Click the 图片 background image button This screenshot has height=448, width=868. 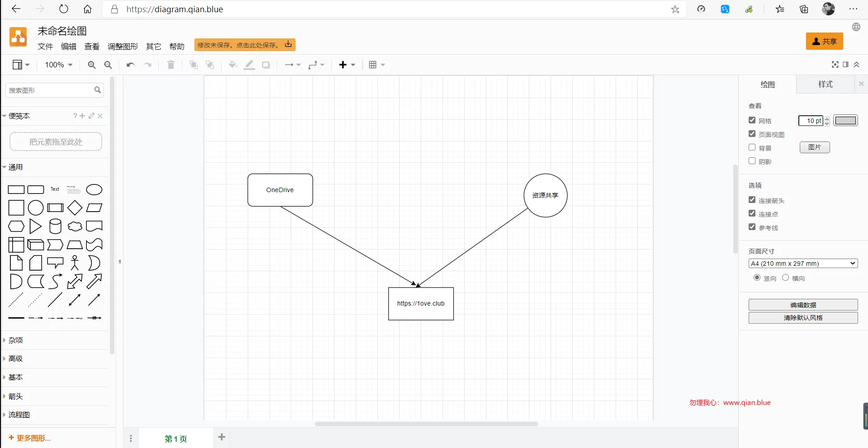815,147
